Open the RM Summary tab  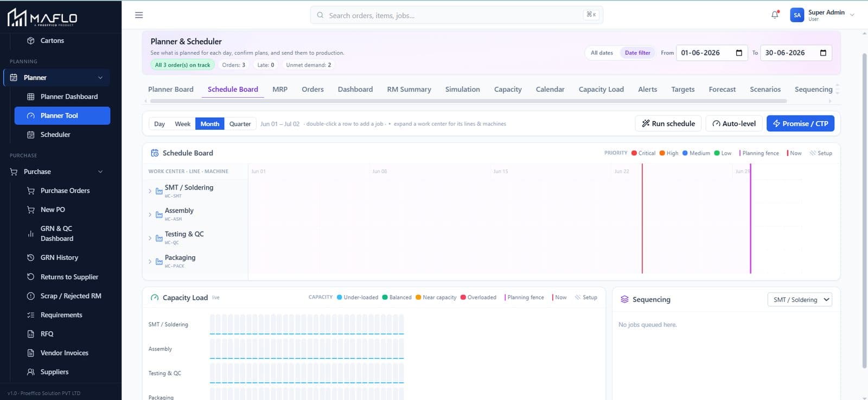[409, 89]
